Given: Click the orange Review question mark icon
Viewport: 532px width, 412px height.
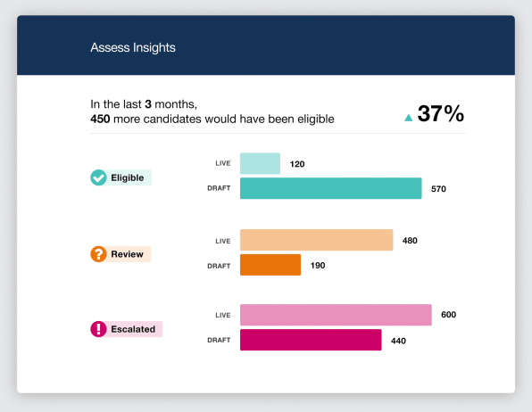Looking at the screenshot, I should click(x=98, y=254).
